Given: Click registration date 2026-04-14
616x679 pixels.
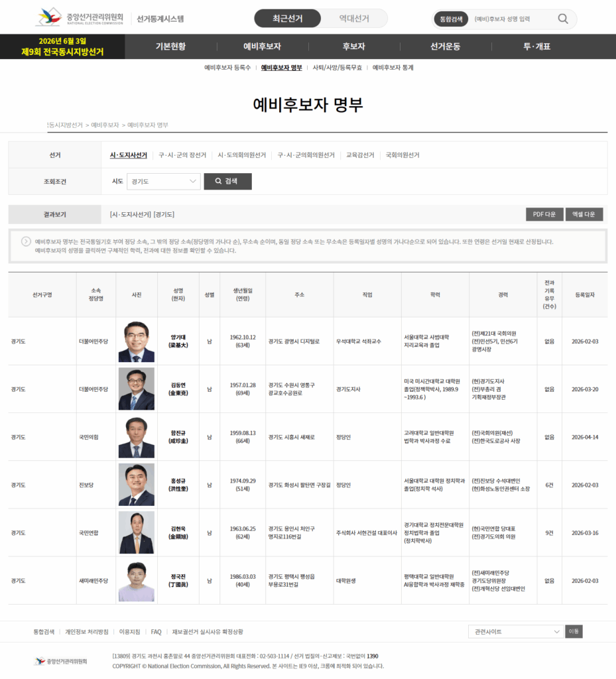Looking at the screenshot, I should [x=585, y=437].
